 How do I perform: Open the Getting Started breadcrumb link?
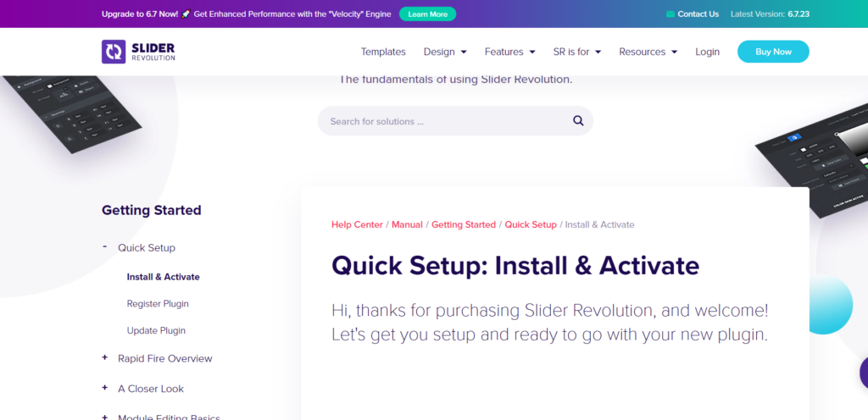pyautogui.click(x=464, y=224)
